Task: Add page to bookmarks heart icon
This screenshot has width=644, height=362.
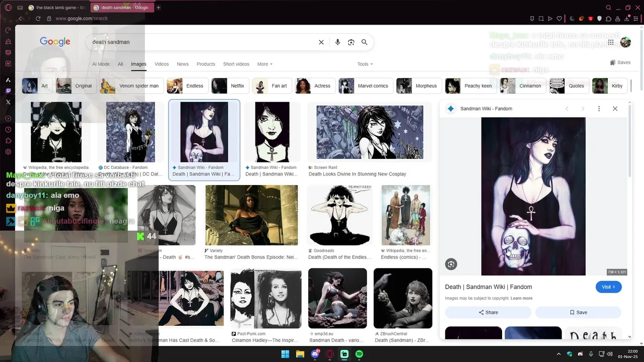Action: 559,19
